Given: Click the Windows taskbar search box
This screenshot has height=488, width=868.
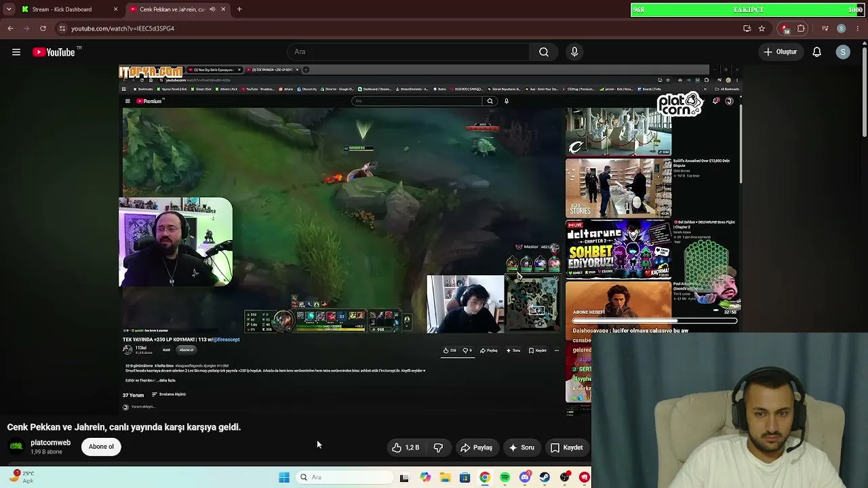Looking at the screenshot, I should point(344,477).
